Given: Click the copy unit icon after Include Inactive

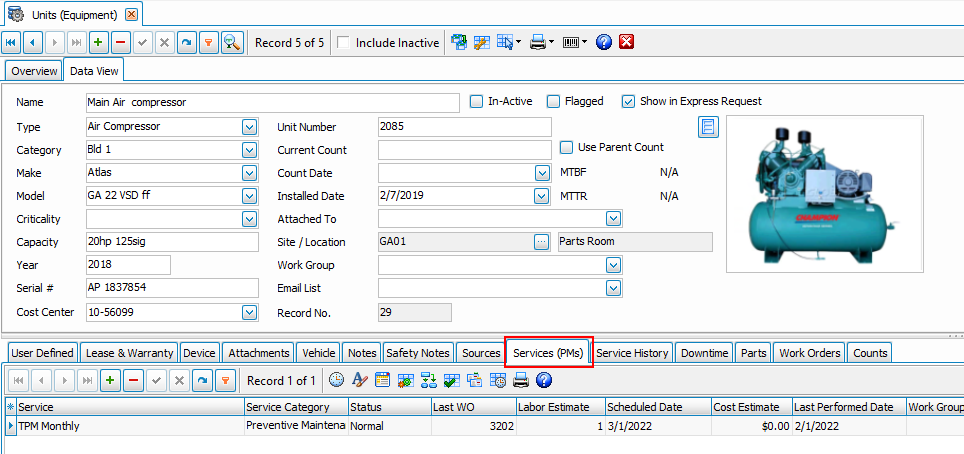Looking at the screenshot, I should (459, 42).
